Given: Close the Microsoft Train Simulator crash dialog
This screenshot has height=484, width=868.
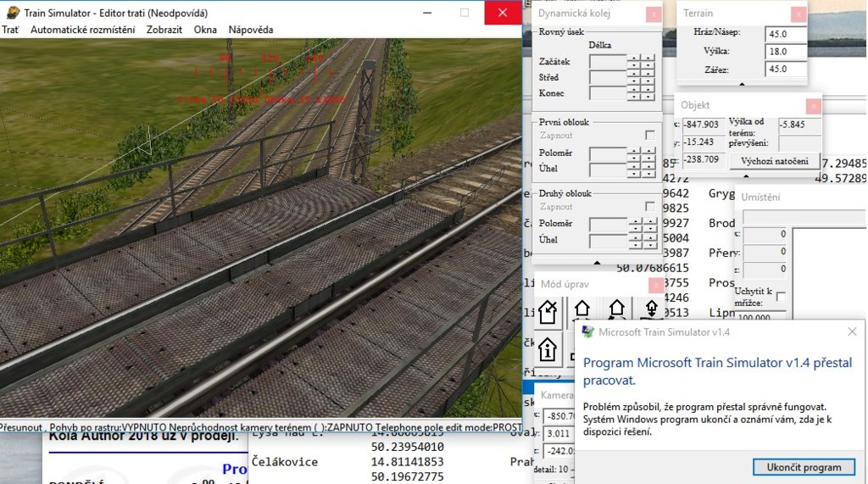Looking at the screenshot, I should [852, 331].
